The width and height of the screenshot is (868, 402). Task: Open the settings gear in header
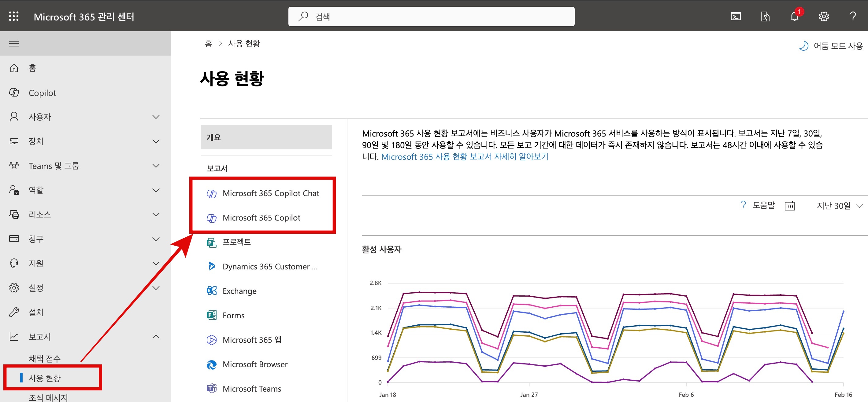824,16
